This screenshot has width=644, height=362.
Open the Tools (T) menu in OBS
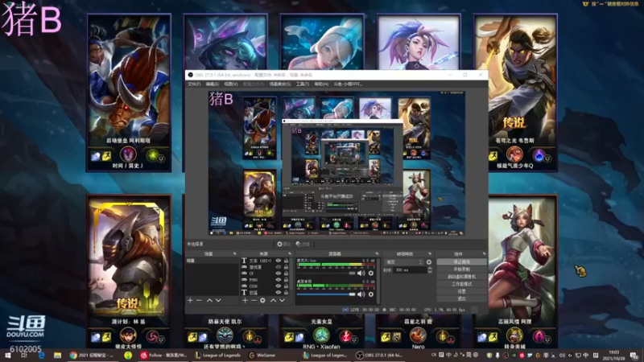[303, 84]
